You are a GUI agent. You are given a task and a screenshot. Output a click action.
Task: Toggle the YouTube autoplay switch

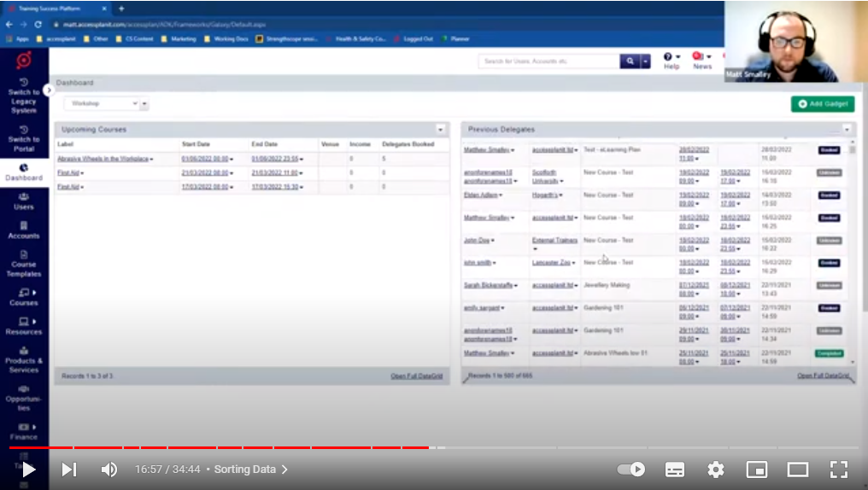[631, 470]
